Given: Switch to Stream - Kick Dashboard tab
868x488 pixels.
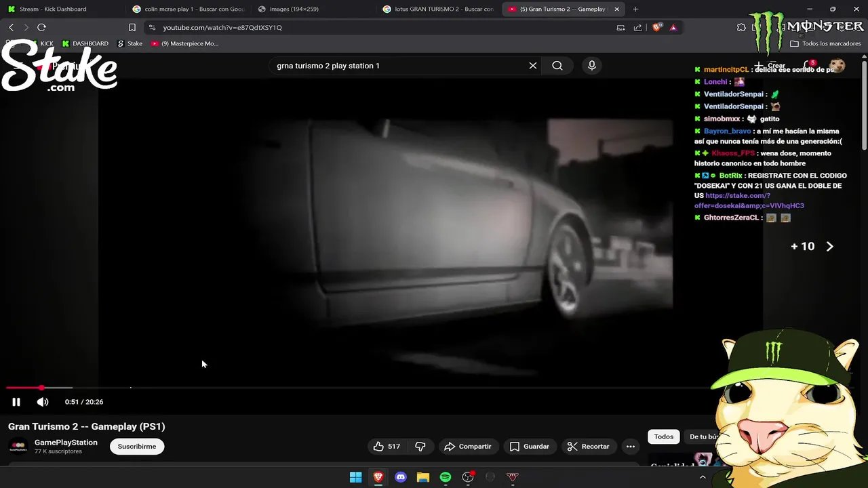Looking at the screenshot, I should [62, 9].
